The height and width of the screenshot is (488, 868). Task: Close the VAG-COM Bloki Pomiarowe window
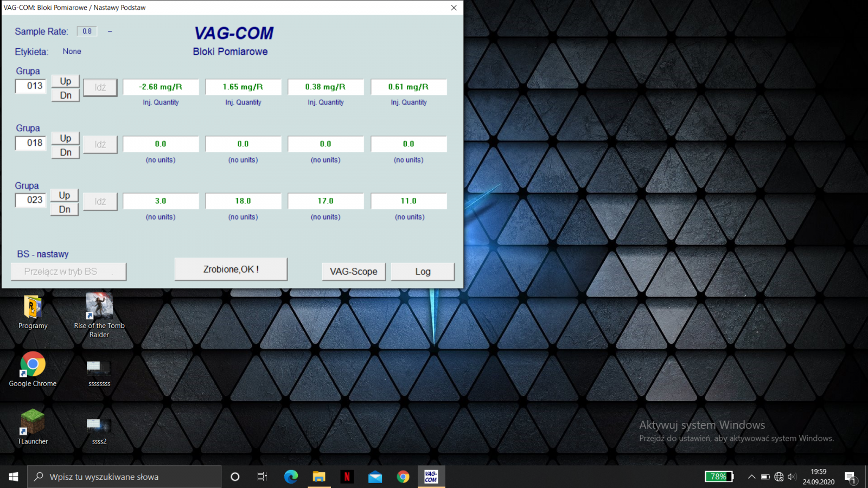454,8
